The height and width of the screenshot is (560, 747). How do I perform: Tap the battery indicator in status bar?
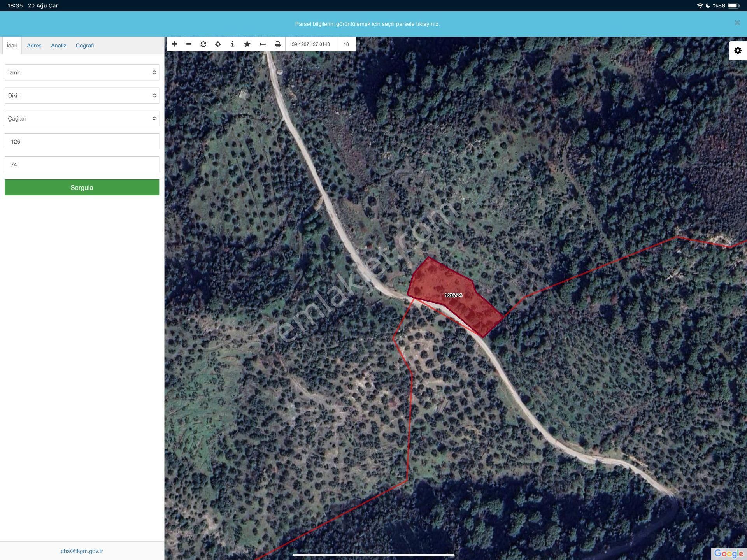[733, 5]
